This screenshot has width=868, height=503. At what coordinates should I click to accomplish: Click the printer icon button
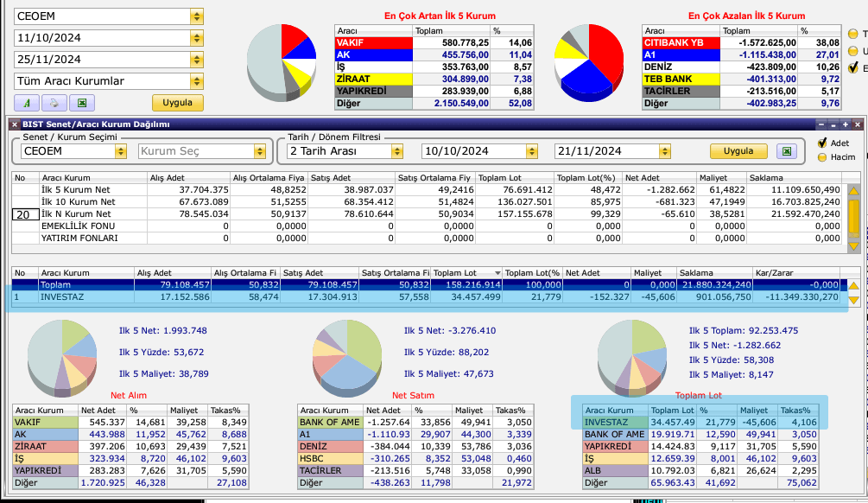(54, 103)
